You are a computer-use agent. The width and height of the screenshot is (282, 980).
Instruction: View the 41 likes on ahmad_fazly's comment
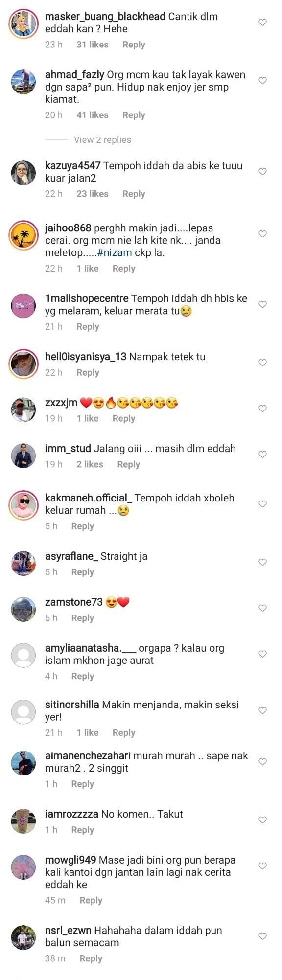(x=92, y=115)
